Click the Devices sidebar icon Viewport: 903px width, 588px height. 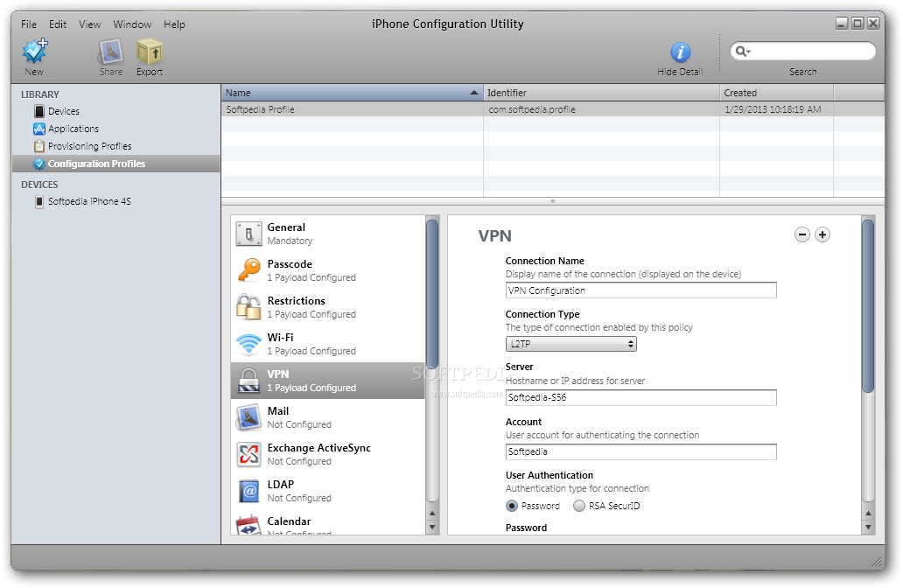coord(39,111)
